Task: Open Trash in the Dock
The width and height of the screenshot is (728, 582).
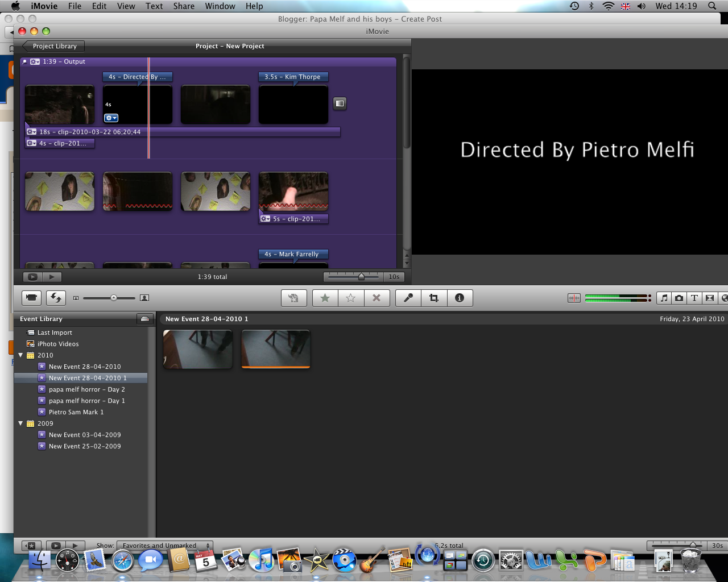Action: (691, 561)
